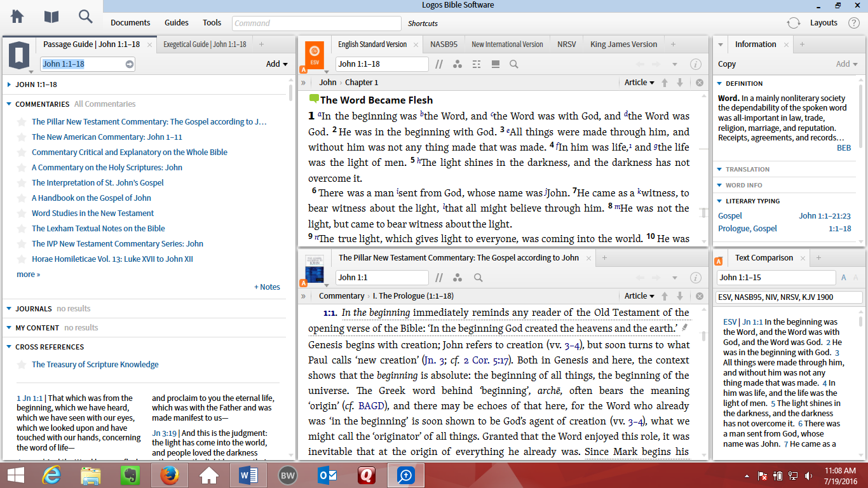The height and width of the screenshot is (488, 868).
Task: Open the BEB link in the Definition section
Action: pos(844,147)
